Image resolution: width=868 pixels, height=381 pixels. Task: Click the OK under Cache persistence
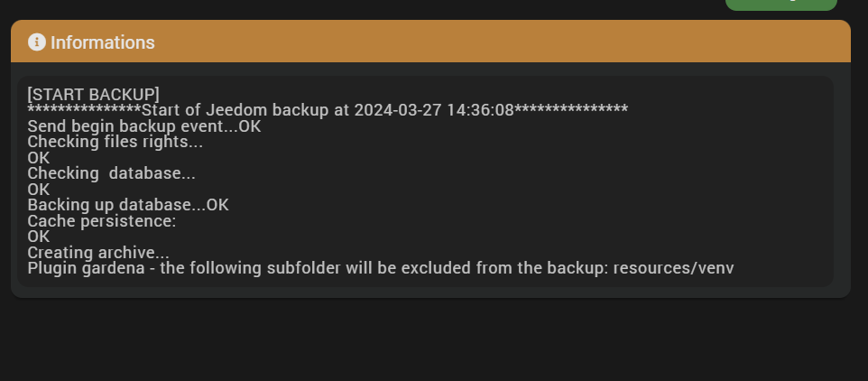coord(39,237)
